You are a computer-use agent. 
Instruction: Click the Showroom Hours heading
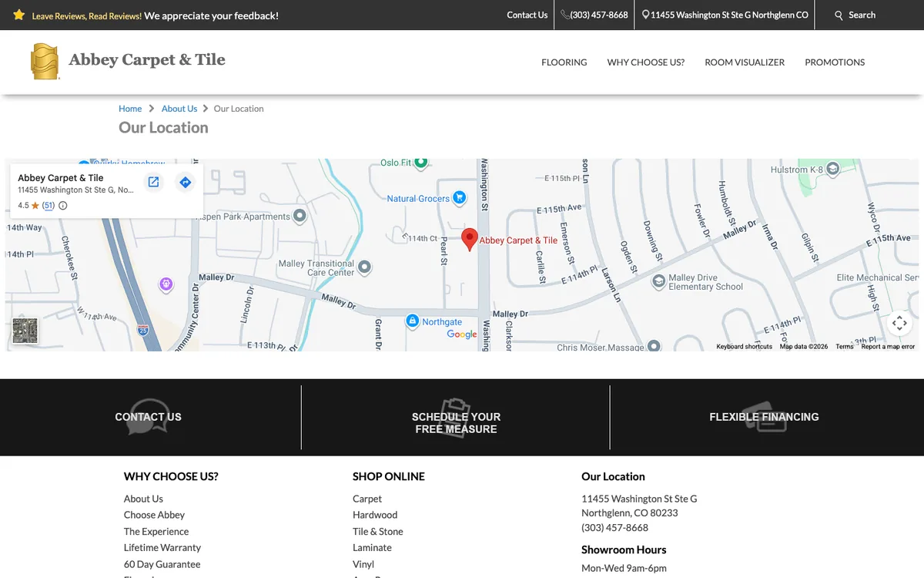click(x=624, y=549)
